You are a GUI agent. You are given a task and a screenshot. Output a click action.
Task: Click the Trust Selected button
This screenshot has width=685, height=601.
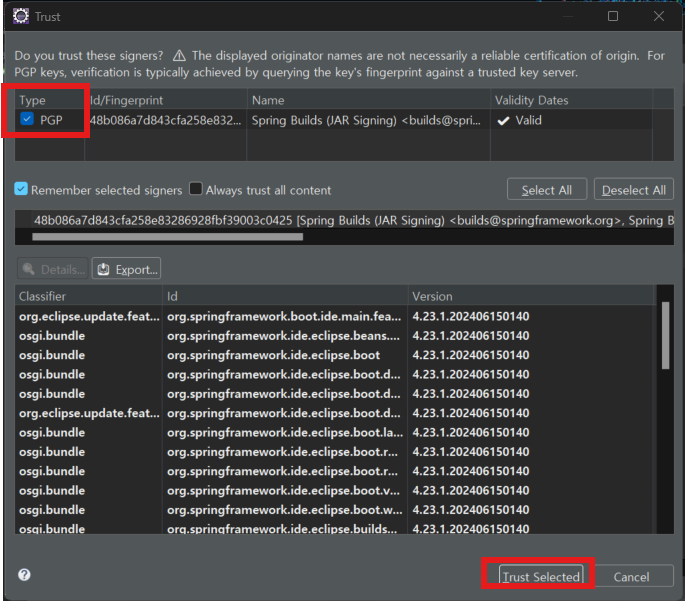click(x=541, y=576)
